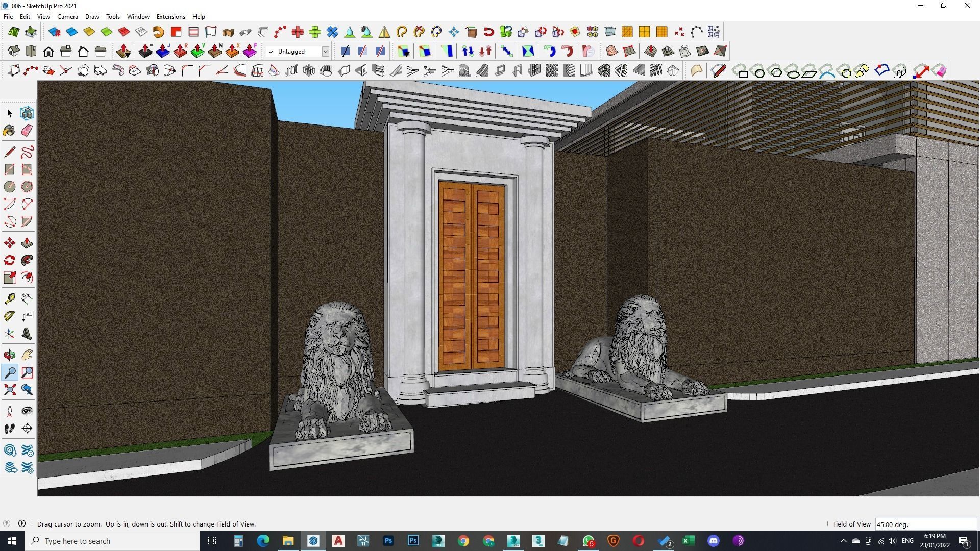Screen dimensions: 980x551
Task: Show hidden system tray icons
Action: point(843,541)
